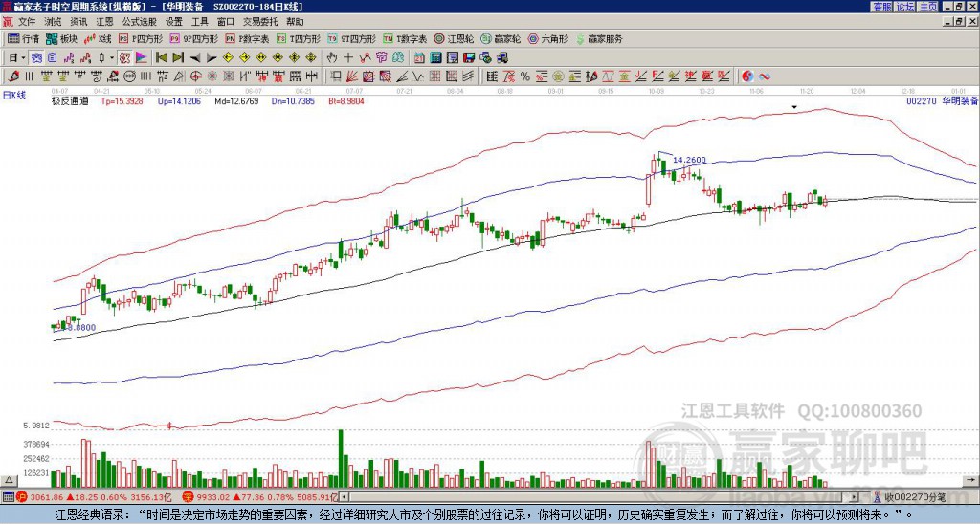Viewport: 980px width, 524px height.
Task: Click the 论坛 button in title bar
Action: (905, 6)
